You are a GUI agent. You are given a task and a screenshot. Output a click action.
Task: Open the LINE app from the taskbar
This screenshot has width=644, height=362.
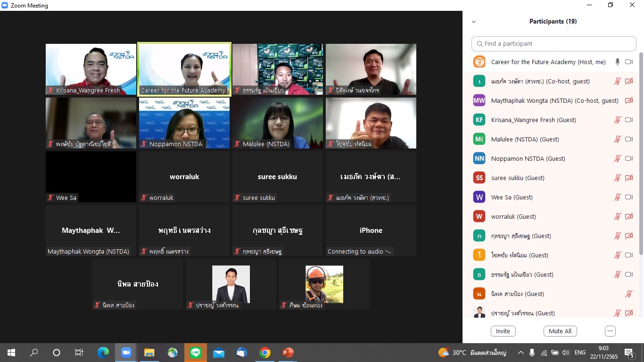click(x=195, y=353)
